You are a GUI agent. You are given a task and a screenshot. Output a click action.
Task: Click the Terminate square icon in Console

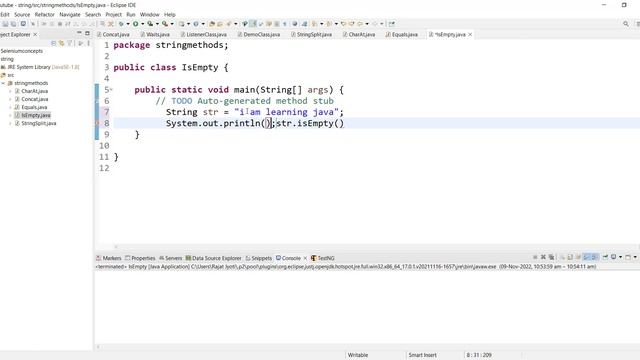(x=535, y=257)
